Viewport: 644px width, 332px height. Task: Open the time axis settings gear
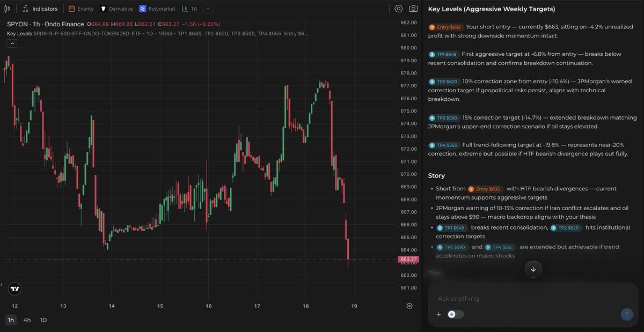tap(409, 306)
